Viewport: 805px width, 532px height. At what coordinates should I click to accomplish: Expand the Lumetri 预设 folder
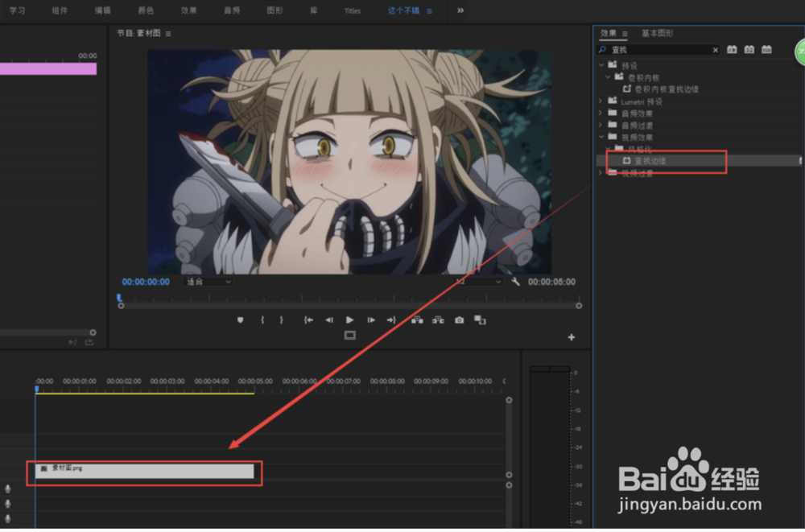601,101
